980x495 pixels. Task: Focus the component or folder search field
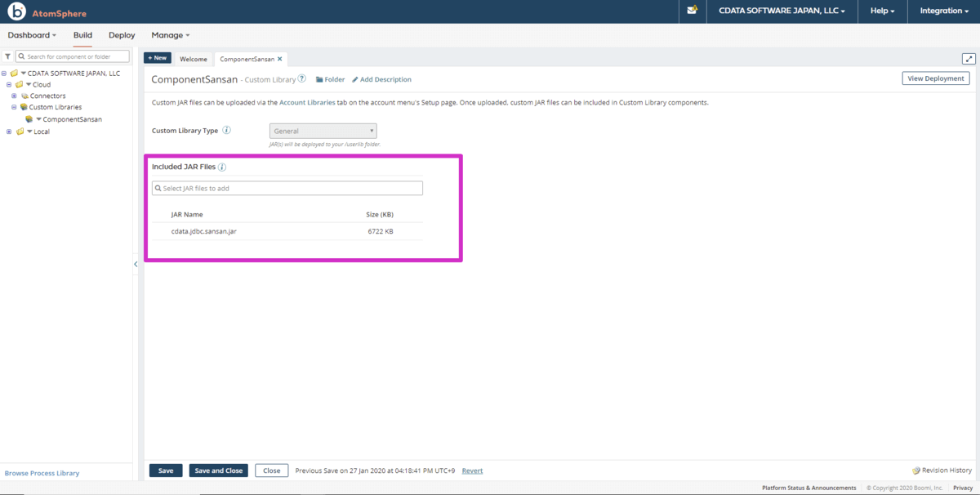click(x=73, y=56)
